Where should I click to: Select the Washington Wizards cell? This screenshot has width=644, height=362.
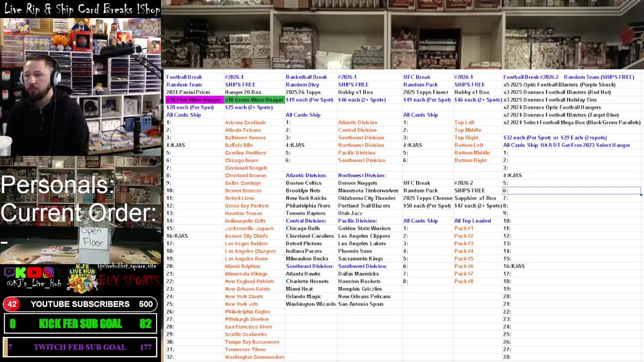tap(310, 304)
